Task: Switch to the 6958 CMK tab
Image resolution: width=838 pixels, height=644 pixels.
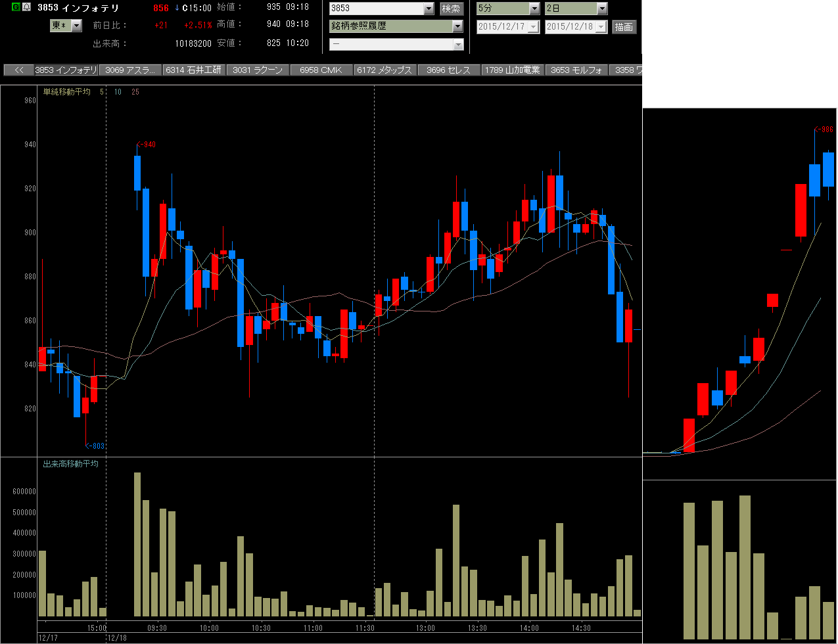Action: tap(321, 70)
